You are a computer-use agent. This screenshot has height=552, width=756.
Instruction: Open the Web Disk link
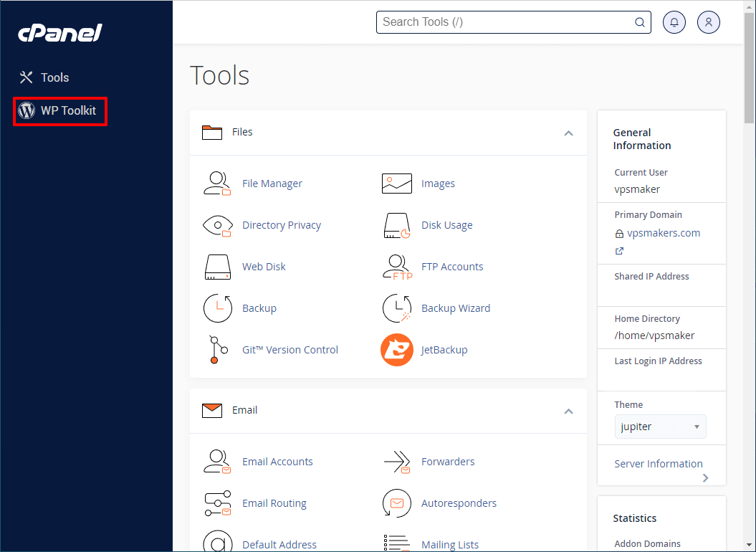click(264, 267)
